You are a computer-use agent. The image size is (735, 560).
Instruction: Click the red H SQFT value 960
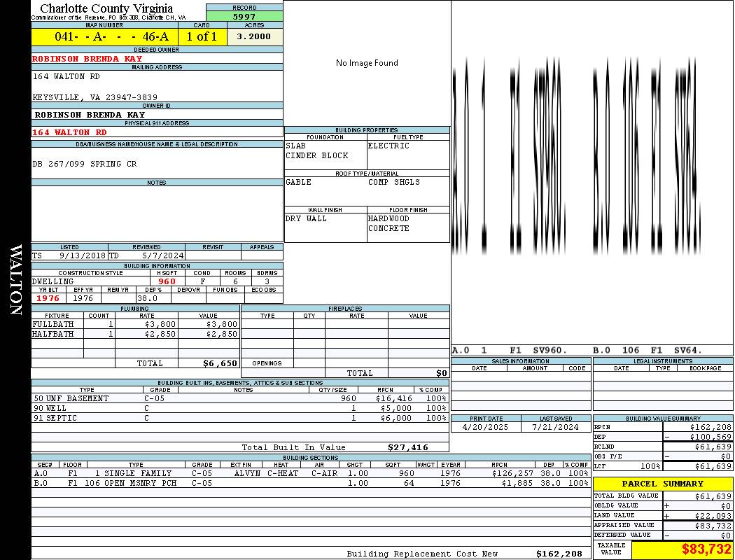click(x=167, y=281)
